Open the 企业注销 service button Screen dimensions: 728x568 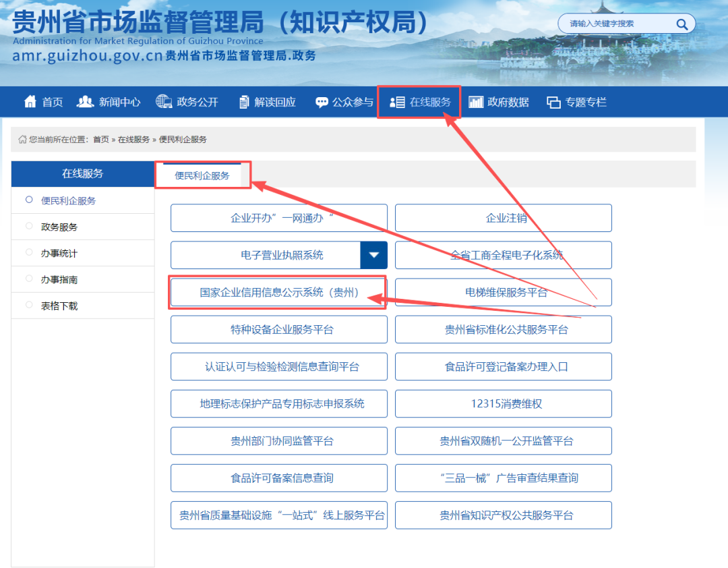503,218
